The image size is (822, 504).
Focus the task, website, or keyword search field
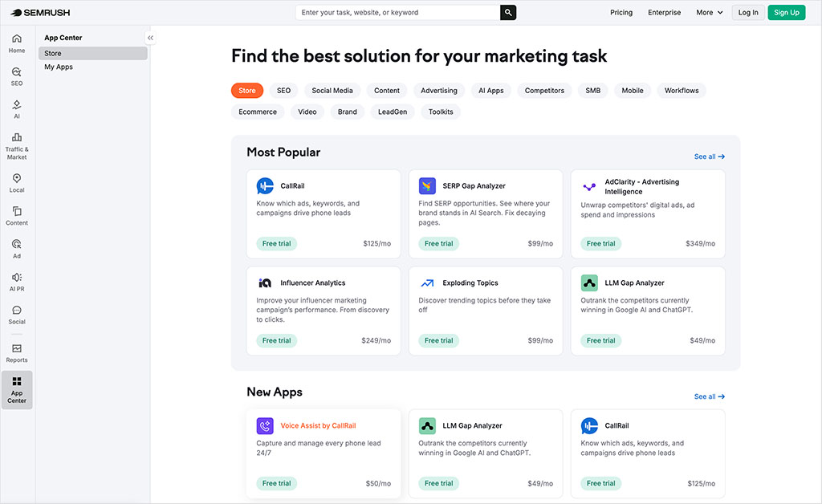click(x=398, y=13)
